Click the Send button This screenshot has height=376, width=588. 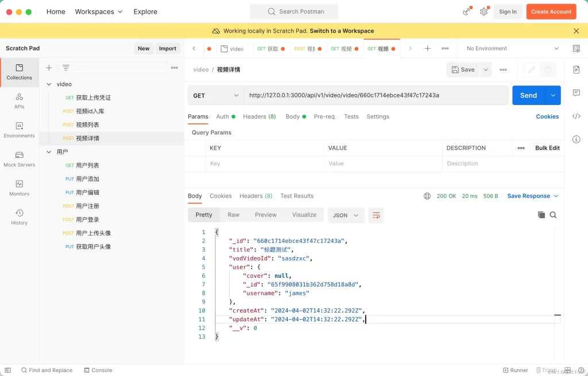[528, 95]
